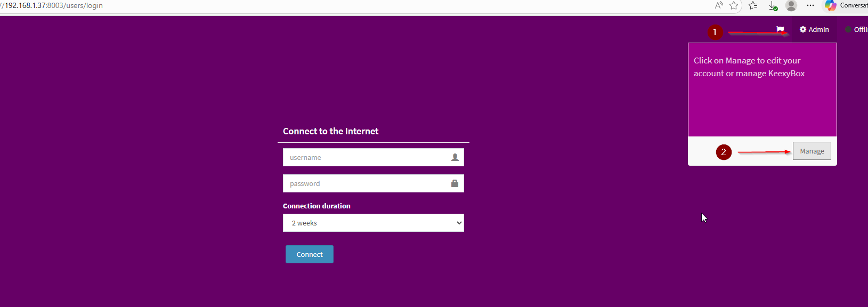This screenshot has height=307, width=868.
Task: Click the 'Connect to the Internet' heading
Action: click(330, 131)
